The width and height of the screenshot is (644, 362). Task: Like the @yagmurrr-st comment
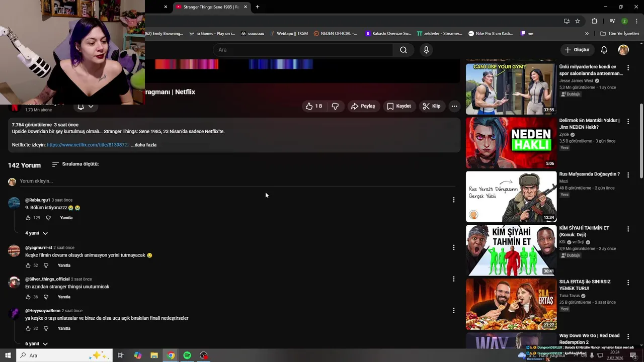click(x=28, y=265)
